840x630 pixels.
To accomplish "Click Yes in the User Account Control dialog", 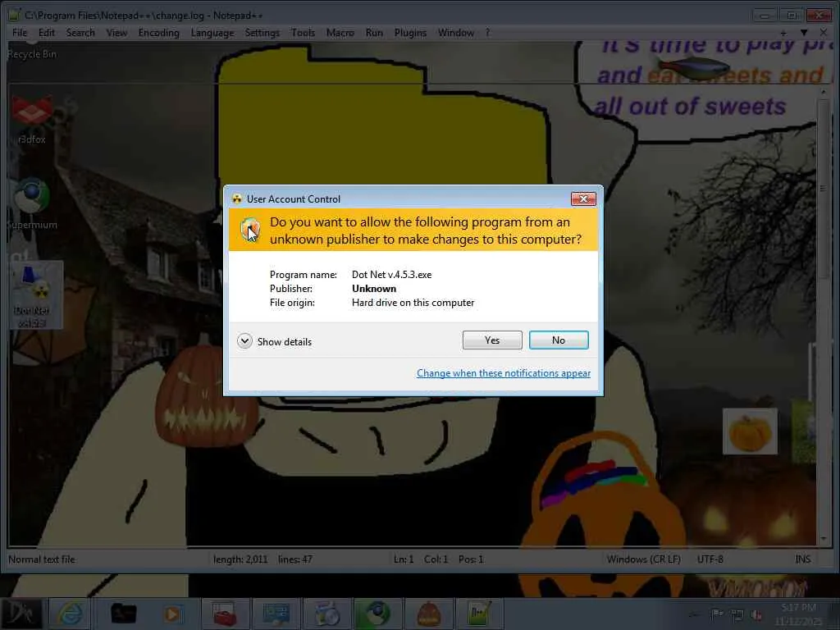I will [x=492, y=340].
